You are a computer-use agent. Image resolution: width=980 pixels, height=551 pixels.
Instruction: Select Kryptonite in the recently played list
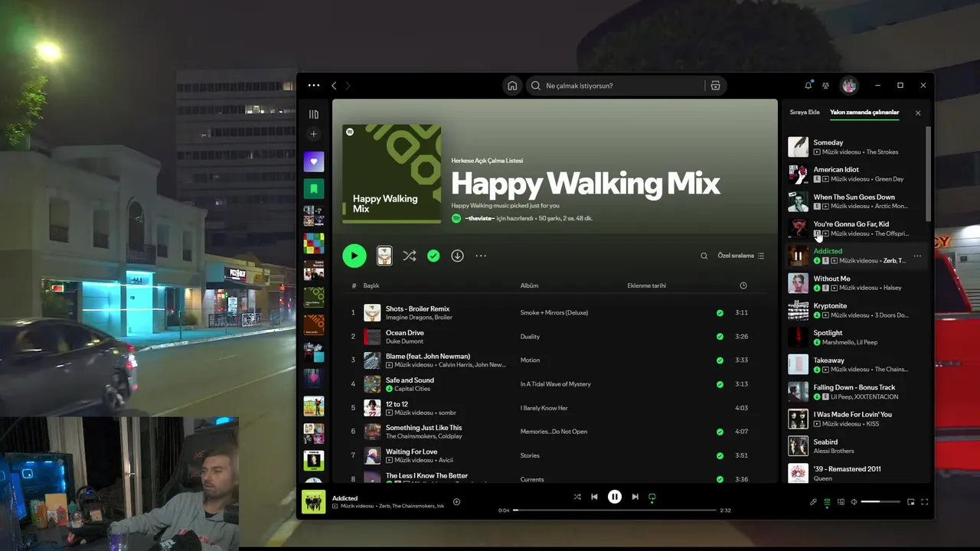coord(856,310)
